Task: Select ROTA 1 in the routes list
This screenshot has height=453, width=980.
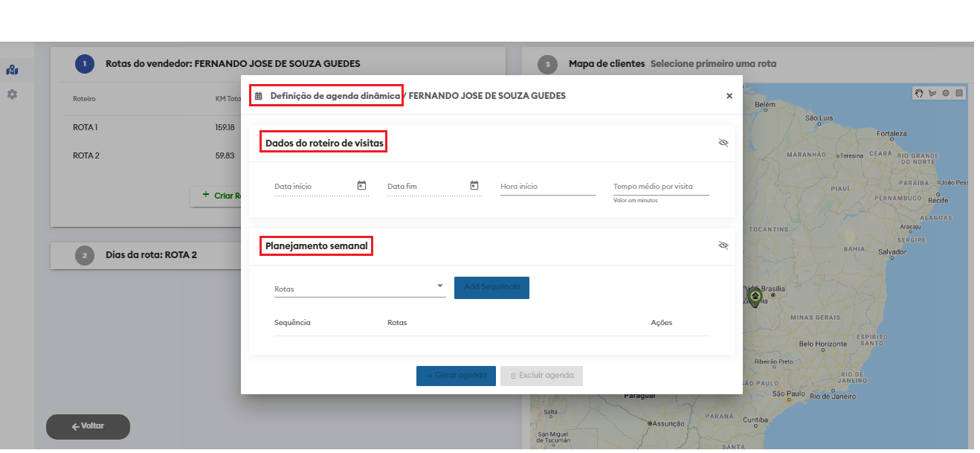Action: 86,127
